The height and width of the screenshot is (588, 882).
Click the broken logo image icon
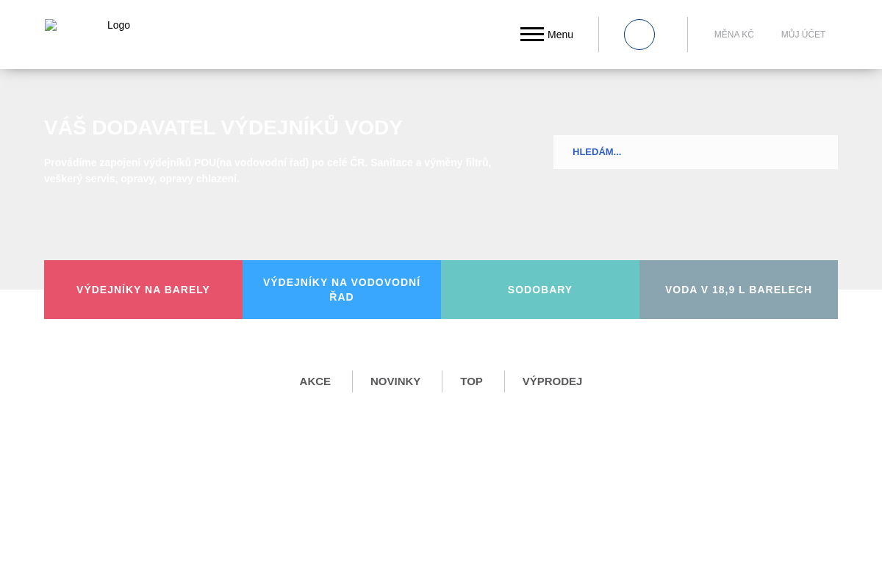[x=51, y=25]
